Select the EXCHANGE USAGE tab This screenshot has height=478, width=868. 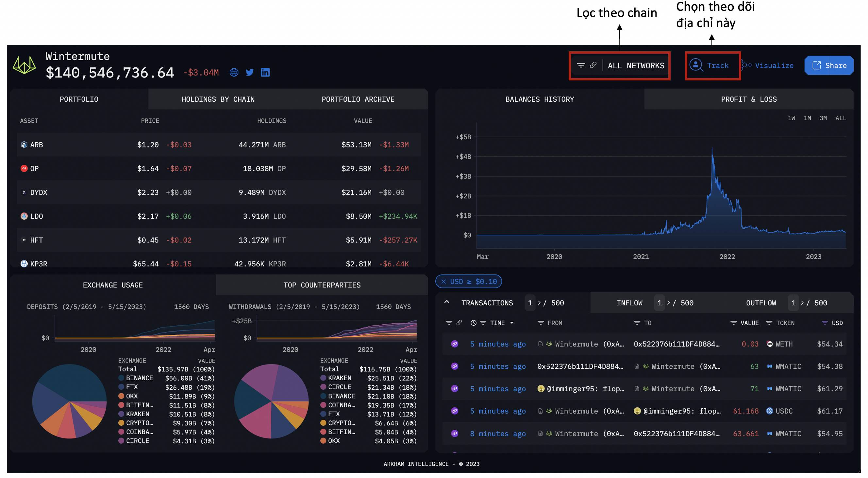coord(113,285)
